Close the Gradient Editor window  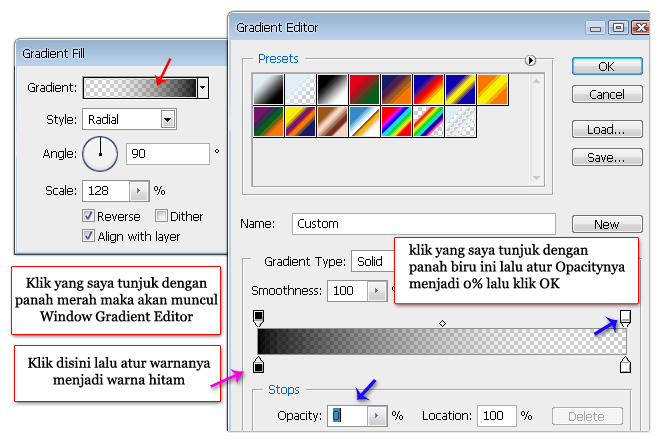pos(640,28)
